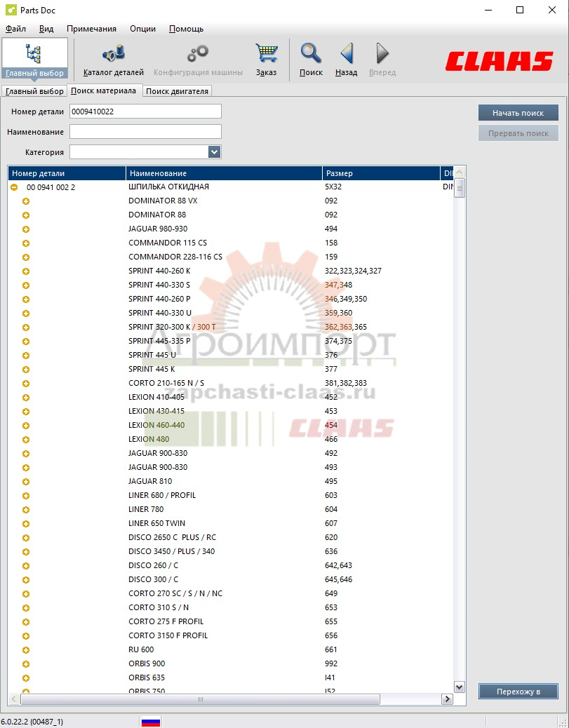Collapse the 00 0941 002 2 row
Viewport: 569px width, 728px height.
[x=15, y=187]
